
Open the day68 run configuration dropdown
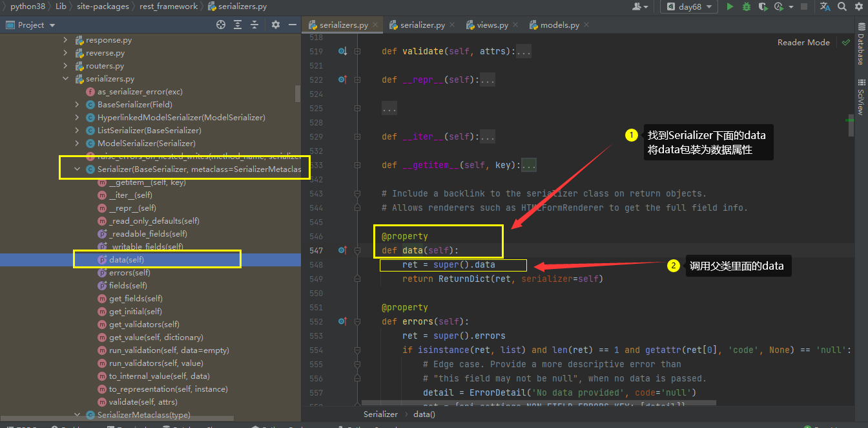[689, 6]
